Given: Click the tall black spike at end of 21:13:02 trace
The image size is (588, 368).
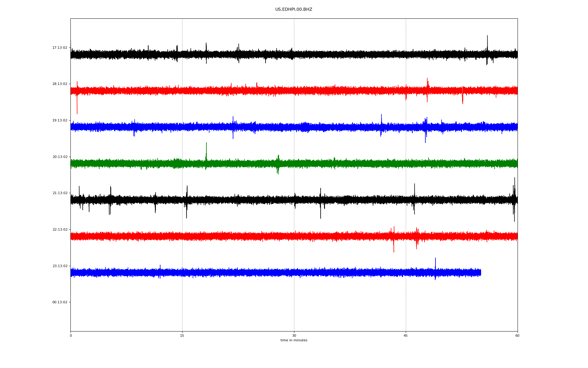Looking at the screenshot, I should pyautogui.click(x=514, y=199).
